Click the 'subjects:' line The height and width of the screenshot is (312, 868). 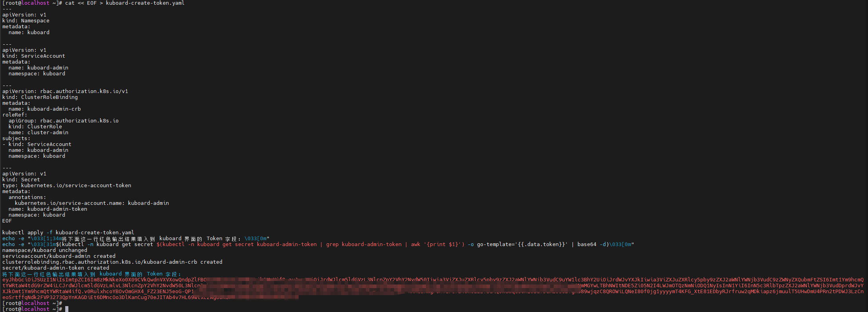click(16, 139)
